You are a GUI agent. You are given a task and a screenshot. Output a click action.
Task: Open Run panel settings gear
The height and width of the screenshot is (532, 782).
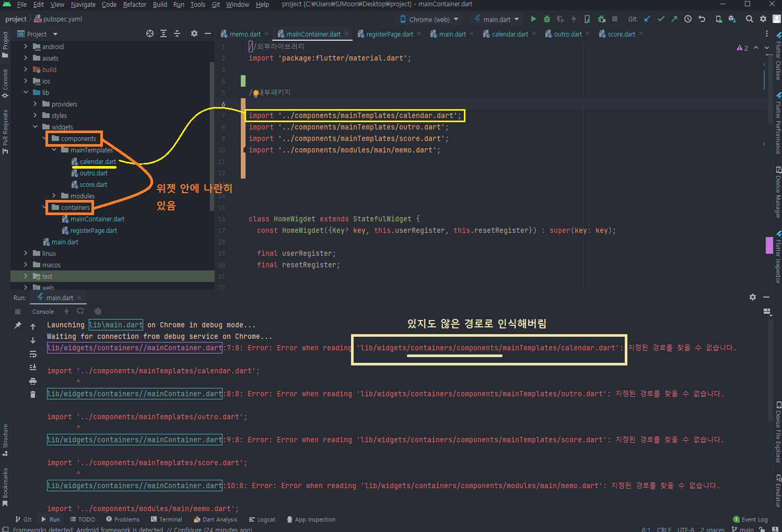point(753,297)
